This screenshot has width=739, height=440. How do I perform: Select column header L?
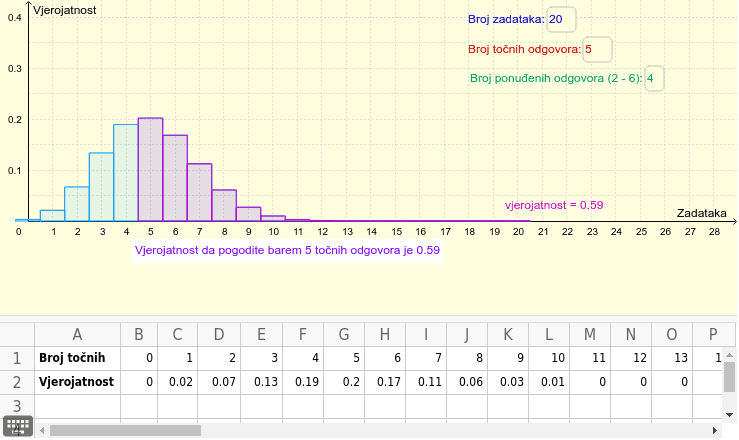(x=549, y=334)
